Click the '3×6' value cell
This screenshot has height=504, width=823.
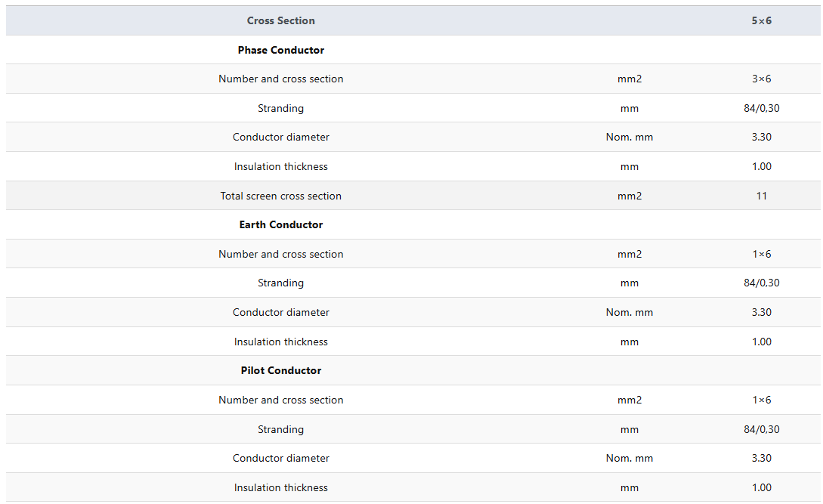(x=761, y=79)
